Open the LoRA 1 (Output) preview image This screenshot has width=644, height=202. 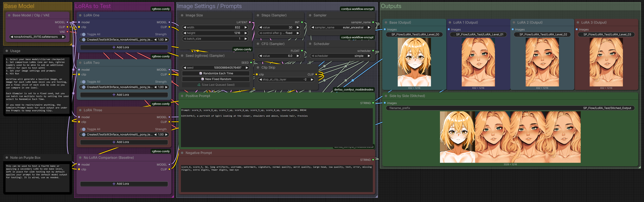click(x=478, y=62)
